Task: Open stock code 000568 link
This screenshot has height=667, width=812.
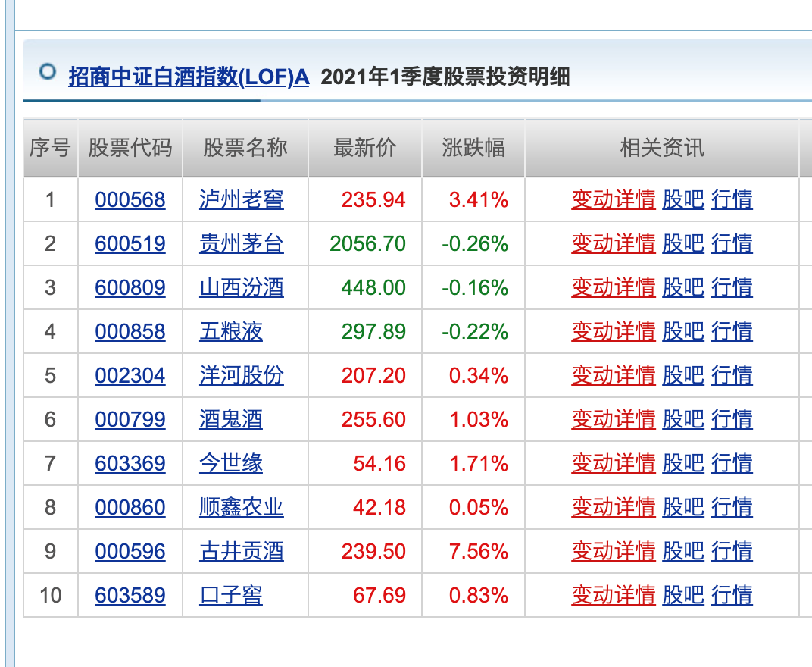Action: pos(130,199)
